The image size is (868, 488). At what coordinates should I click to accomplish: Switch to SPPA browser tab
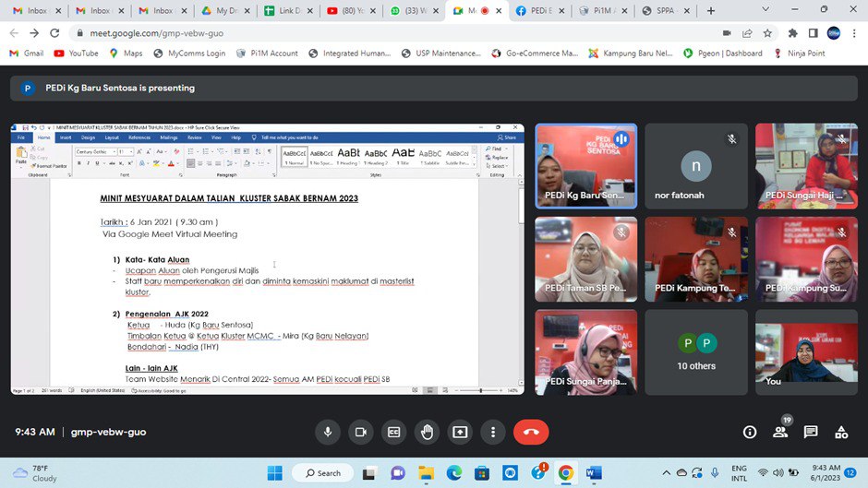666,10
